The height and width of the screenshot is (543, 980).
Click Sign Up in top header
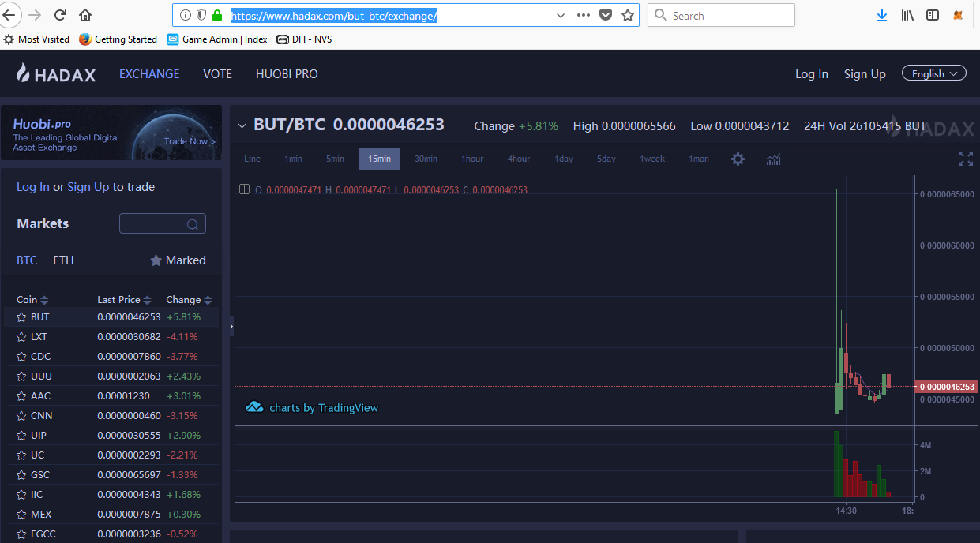point(865,74)
